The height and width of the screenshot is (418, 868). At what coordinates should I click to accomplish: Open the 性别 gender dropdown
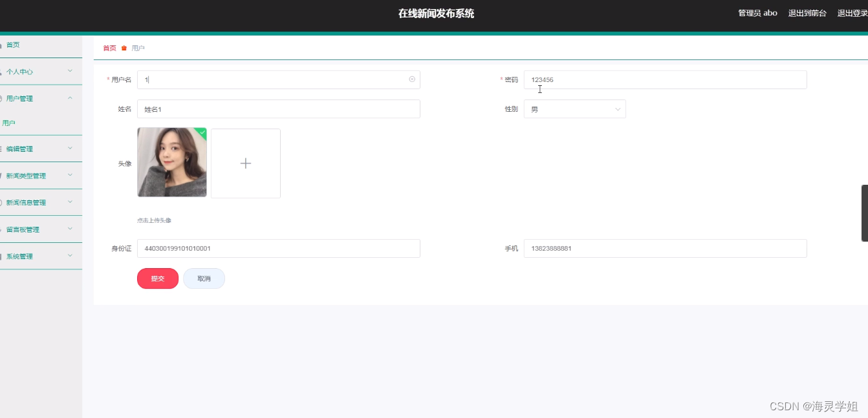574,109
